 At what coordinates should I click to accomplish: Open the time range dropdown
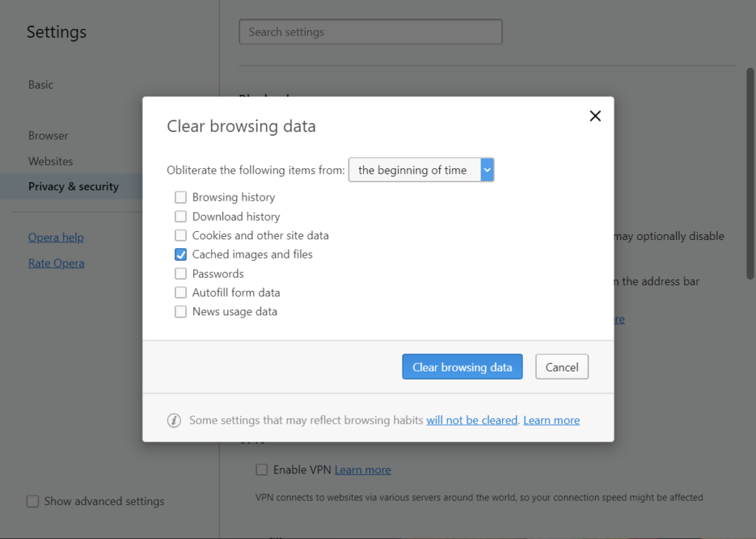tap(487, 169)
